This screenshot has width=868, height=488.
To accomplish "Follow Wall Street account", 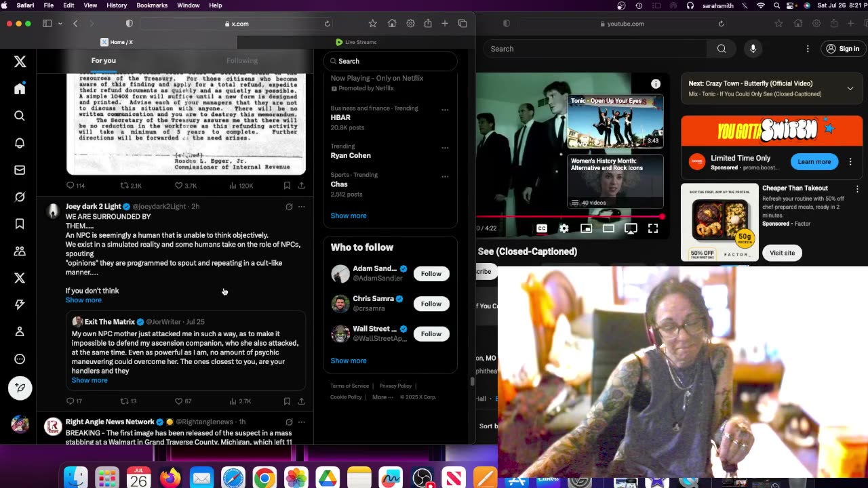I will tap(431, 333).
